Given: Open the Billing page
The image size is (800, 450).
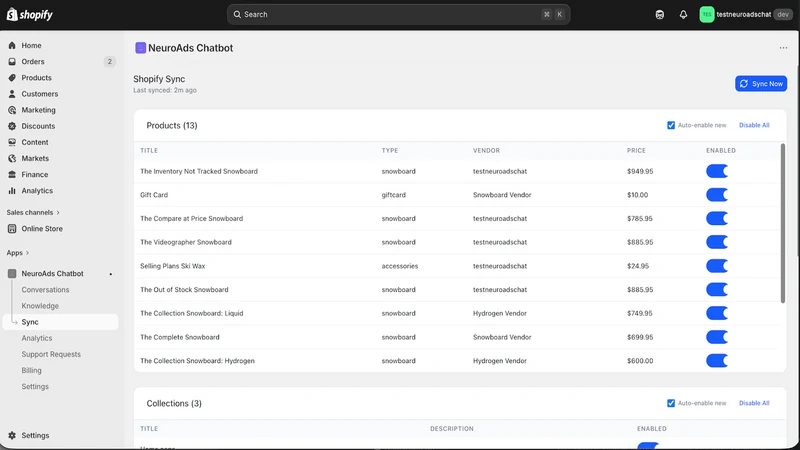Looking at the screenshot, I should 31,370.
